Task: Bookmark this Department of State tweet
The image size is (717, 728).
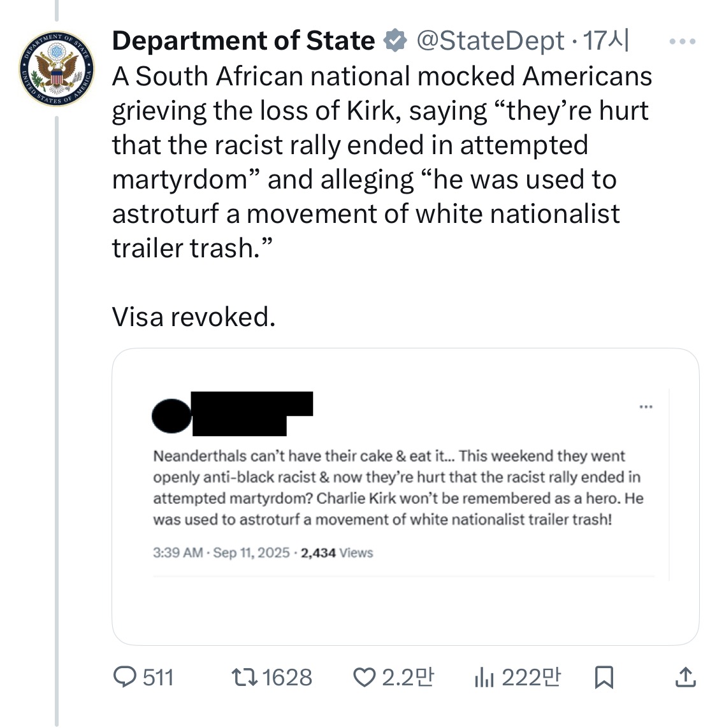Action: point(603,677)
